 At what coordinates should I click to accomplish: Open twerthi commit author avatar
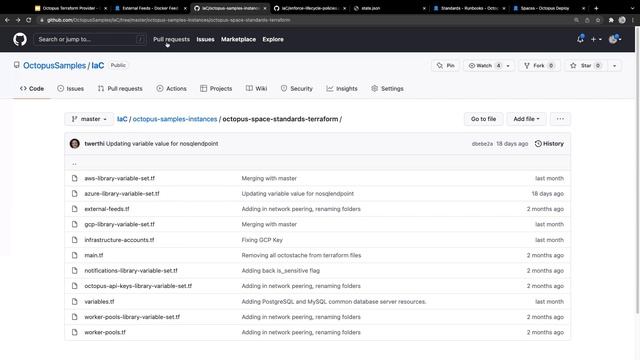point(75,144)
